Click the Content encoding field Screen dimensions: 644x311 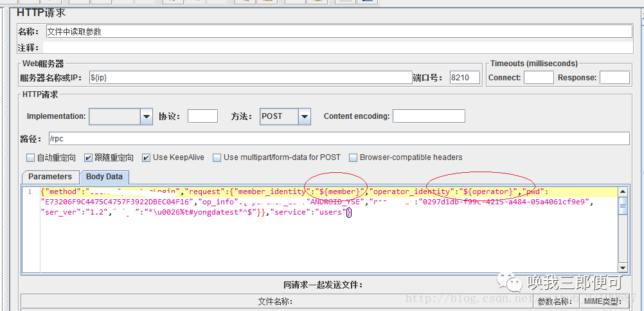(429, 116)
